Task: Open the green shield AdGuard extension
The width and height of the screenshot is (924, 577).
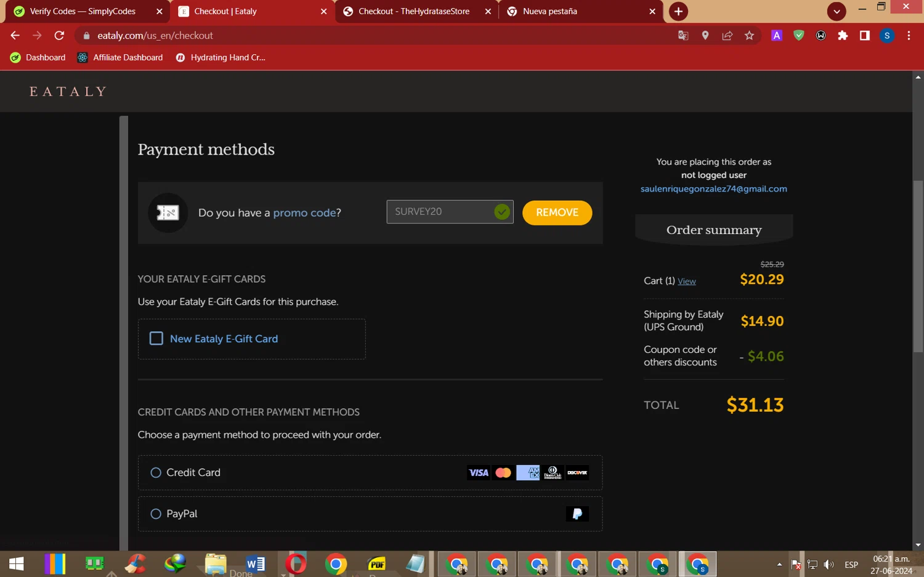Action: tap(799, 36)
